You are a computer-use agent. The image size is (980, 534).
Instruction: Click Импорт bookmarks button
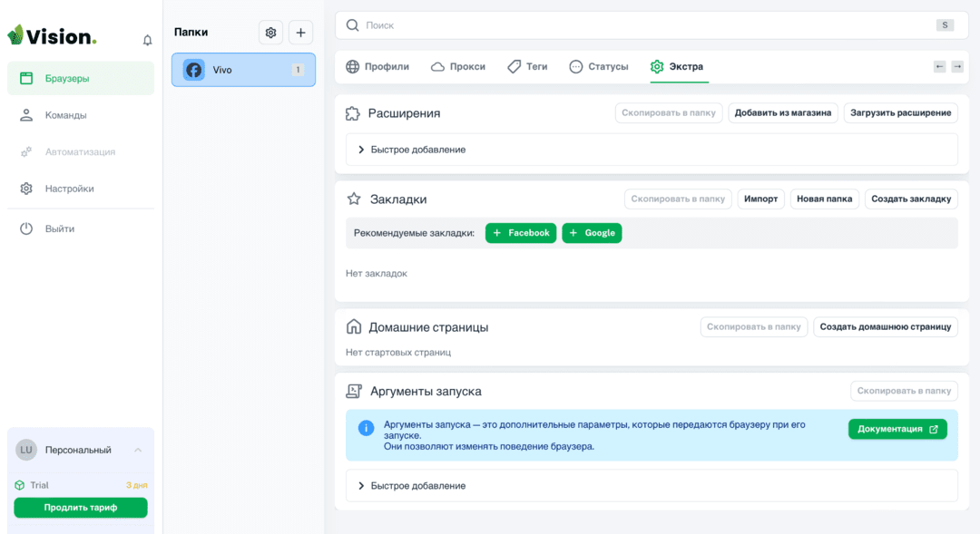tap(760, 199)
